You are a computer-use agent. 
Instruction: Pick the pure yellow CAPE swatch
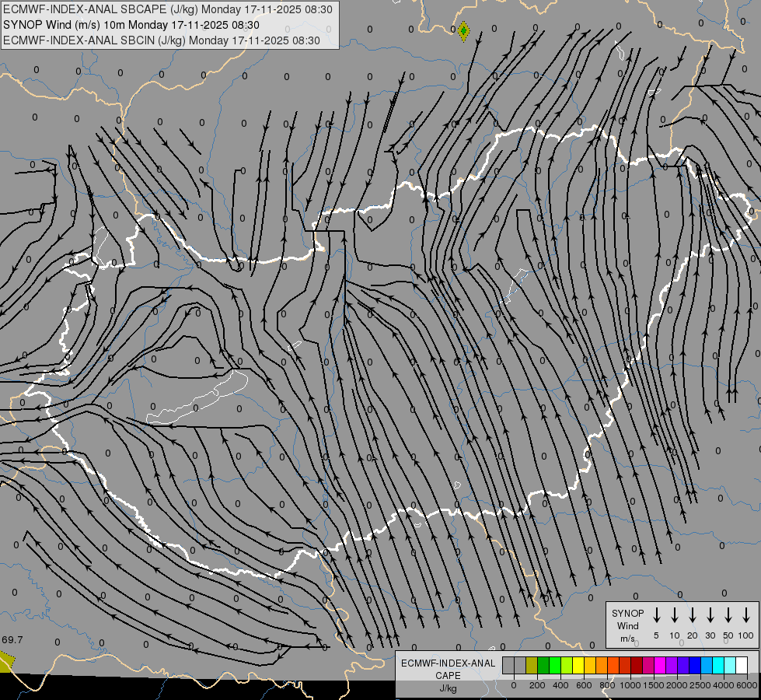[578, 665]
